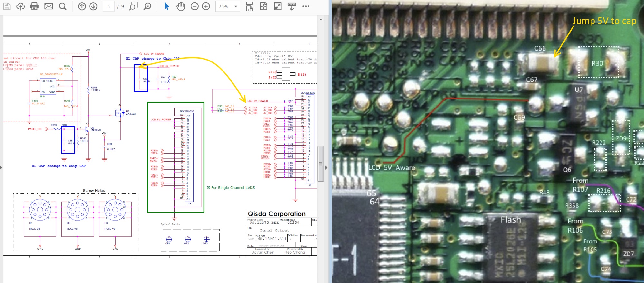The image size is (644, 283).
Task: Open the 75% zoom level dropdown
Action: click(x=236, y=6)
